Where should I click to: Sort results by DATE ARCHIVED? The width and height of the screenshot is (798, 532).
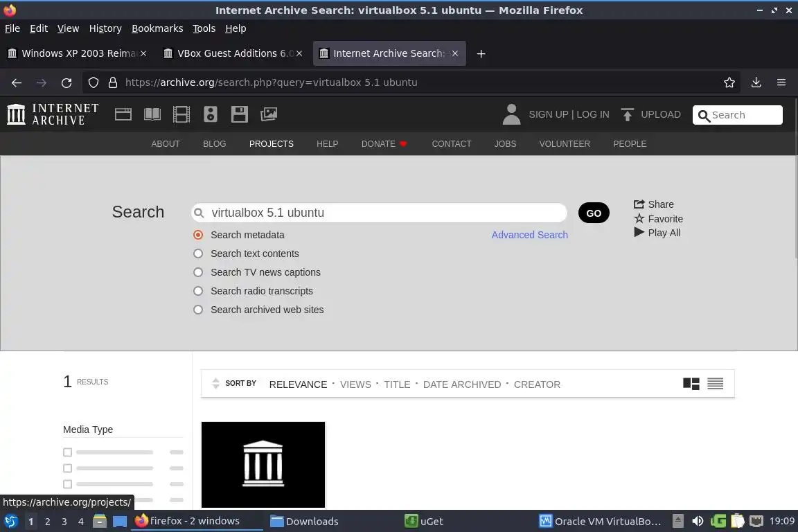point(461,384)
